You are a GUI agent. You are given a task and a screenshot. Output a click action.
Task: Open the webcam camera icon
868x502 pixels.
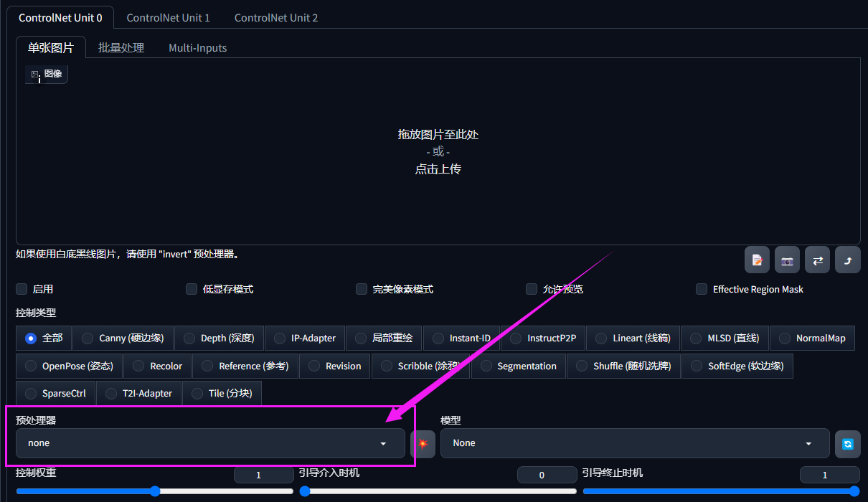(x=787, y=260)
